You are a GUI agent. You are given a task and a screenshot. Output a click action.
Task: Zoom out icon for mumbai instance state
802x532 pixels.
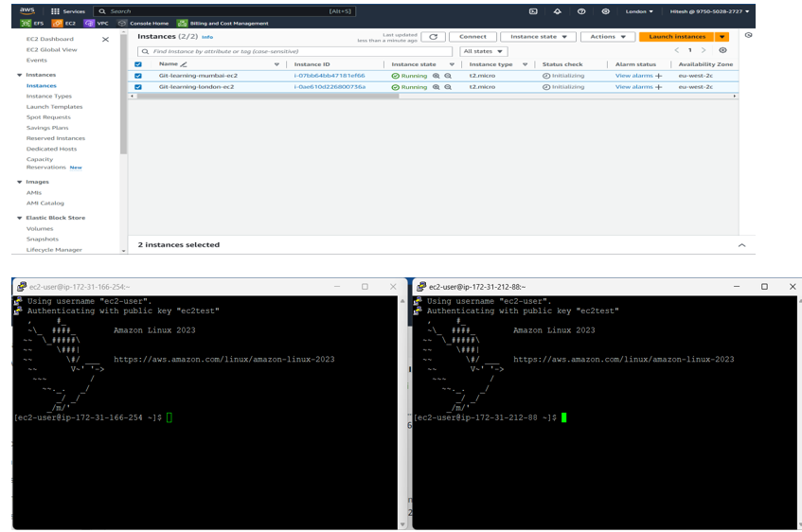pos(448,76)
